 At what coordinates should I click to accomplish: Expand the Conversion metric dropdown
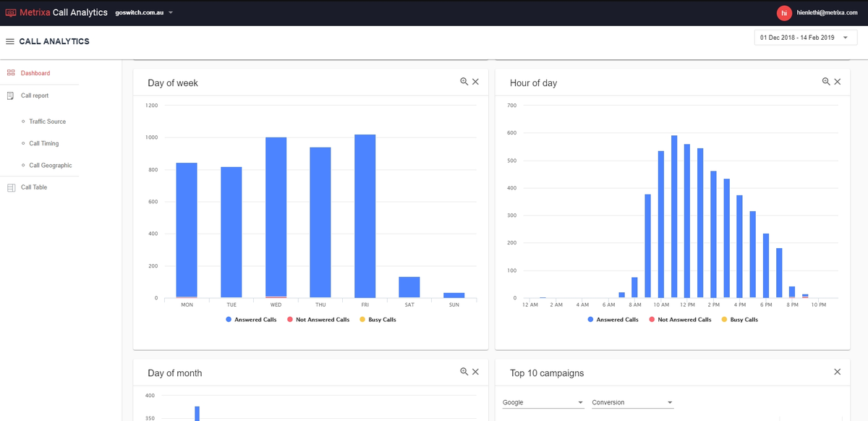tap(632, 402)
